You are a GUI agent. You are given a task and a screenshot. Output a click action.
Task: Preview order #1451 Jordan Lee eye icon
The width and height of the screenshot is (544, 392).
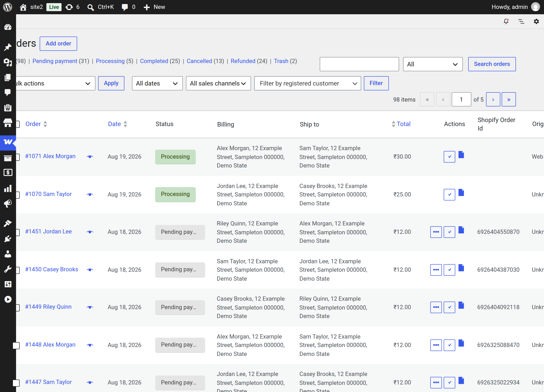(x=90, y=232)
